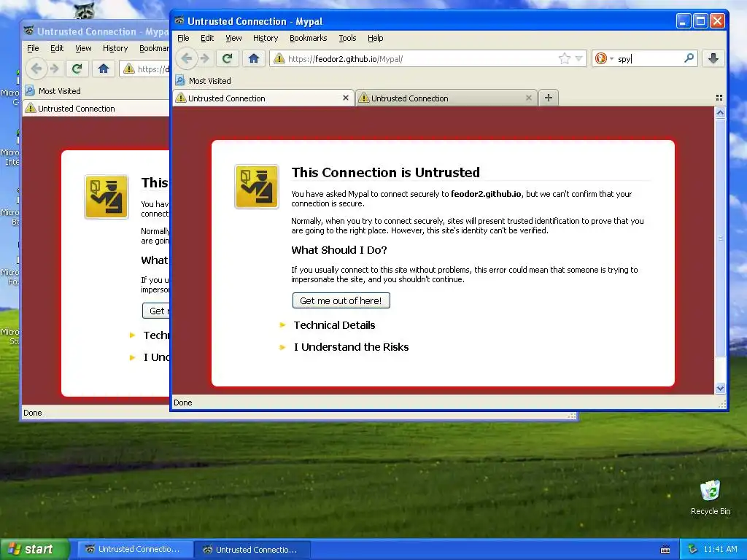Click the Mypal raccoon icon in the front title bar
This screenshot has width=747, height=560.
(179, 20)
